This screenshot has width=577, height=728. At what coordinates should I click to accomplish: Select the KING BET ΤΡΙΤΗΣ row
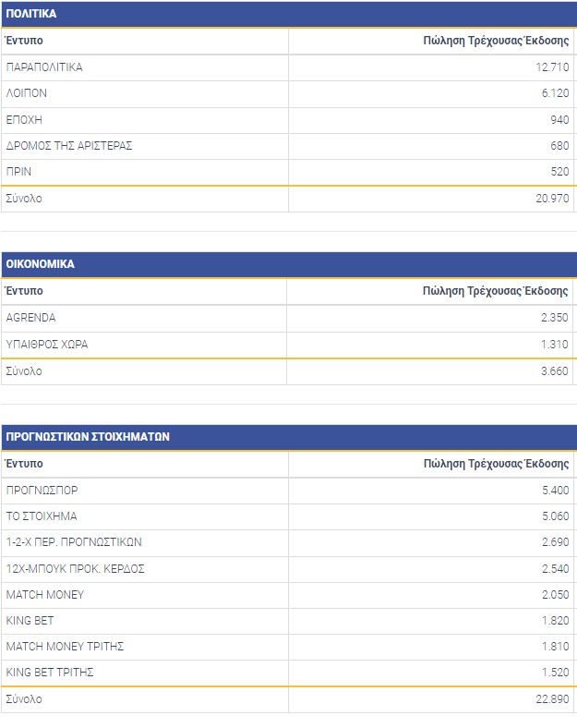click(x=50, y=673)
